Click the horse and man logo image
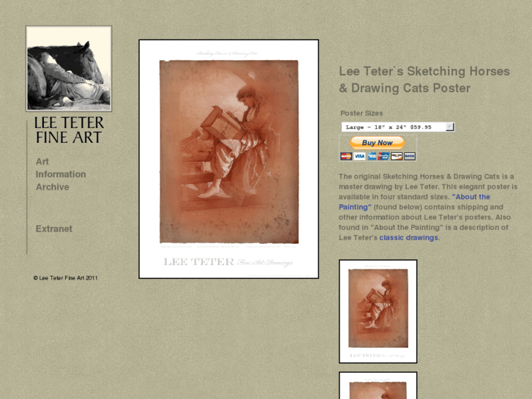This screenshot has height=399, width=532. click(69, 69)
